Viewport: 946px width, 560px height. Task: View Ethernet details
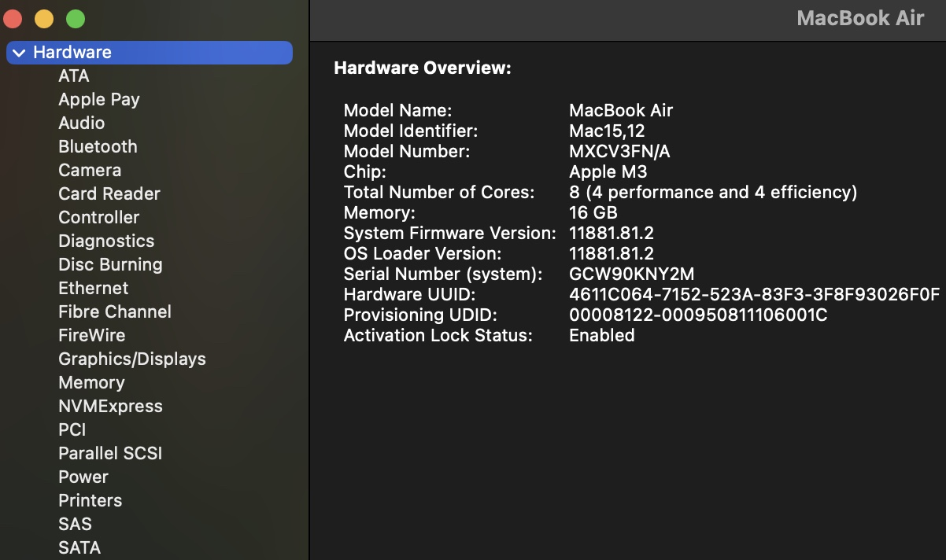click(93, 288)
